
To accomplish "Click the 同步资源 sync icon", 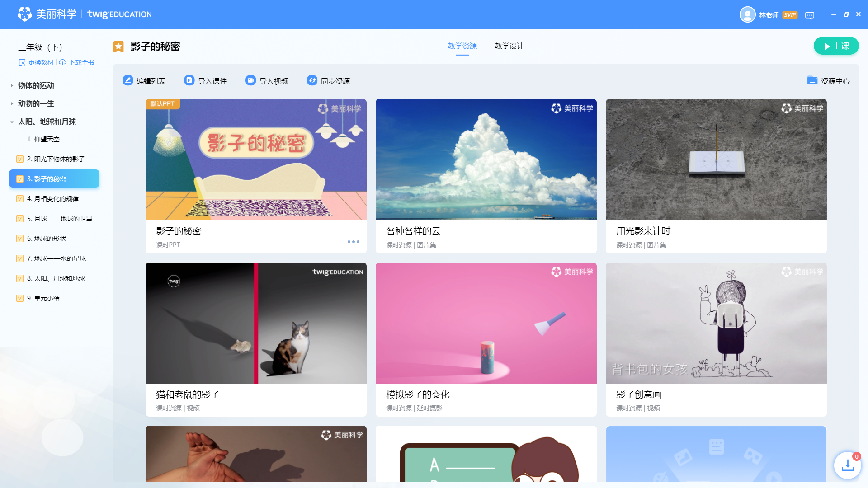I will coord(312,80).
